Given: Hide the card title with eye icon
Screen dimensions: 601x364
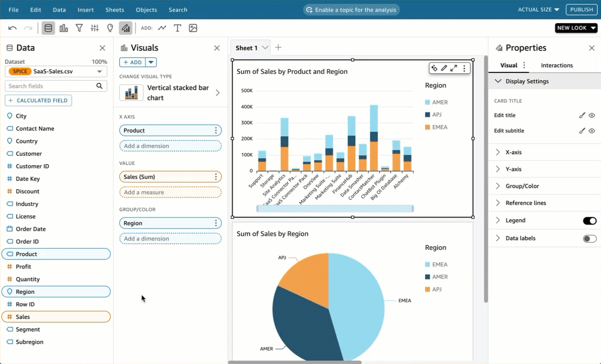Looking at the screenshot, I should 592,115.
